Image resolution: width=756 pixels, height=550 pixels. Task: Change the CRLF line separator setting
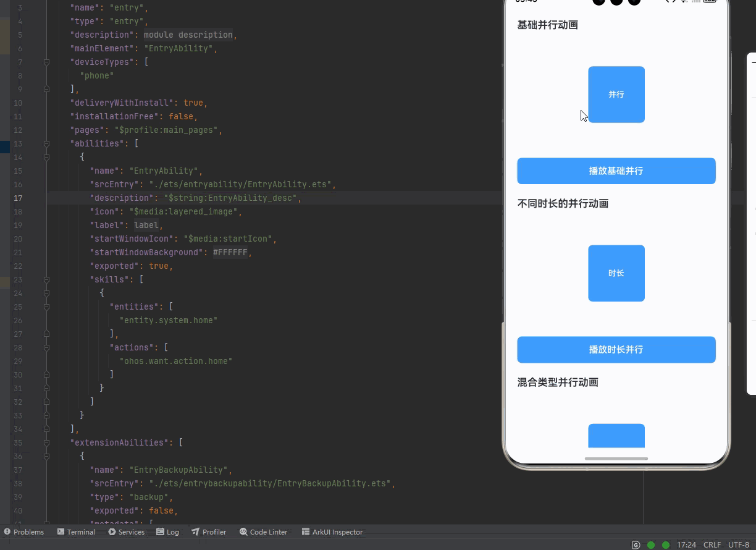712,545
